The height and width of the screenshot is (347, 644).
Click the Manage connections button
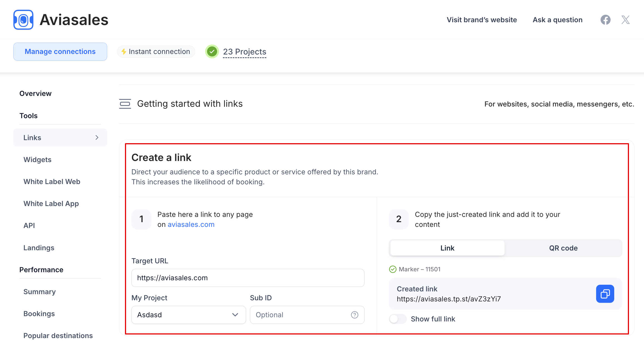(x=60, y=51)
